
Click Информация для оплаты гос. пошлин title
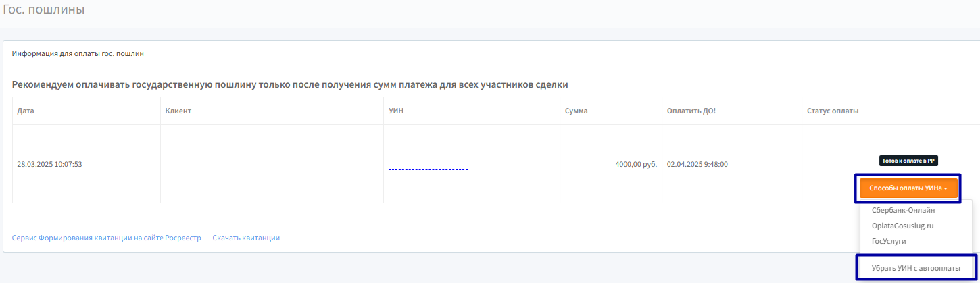78,53
